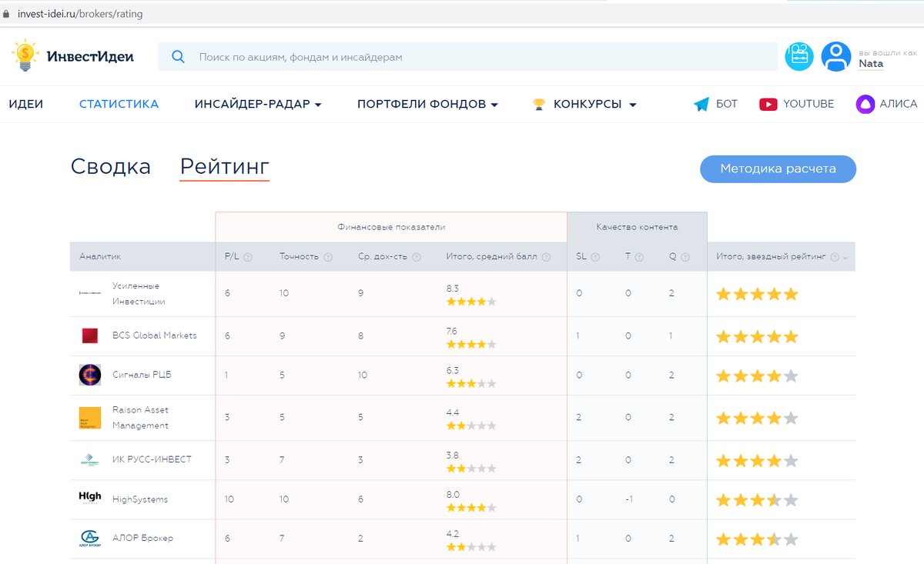The height and width of the screenshot is (564, 924).
Task: Click the ИК РУСС-ИНВЕСТ logo
Action: click(90, 460)
